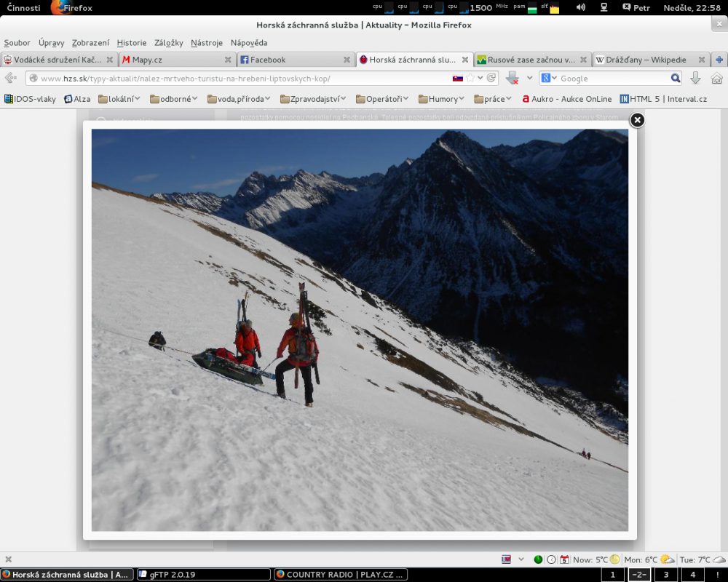The width and height of the screenshot is (728, 582).
Task: Click the calendar icon in status bar
Action: [x=563, y=559]
